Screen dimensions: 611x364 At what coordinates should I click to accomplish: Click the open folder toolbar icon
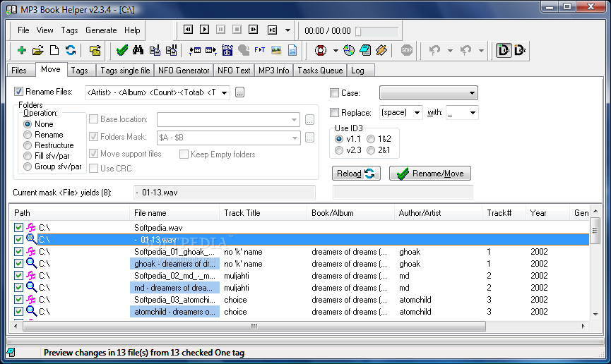(38, 50)
